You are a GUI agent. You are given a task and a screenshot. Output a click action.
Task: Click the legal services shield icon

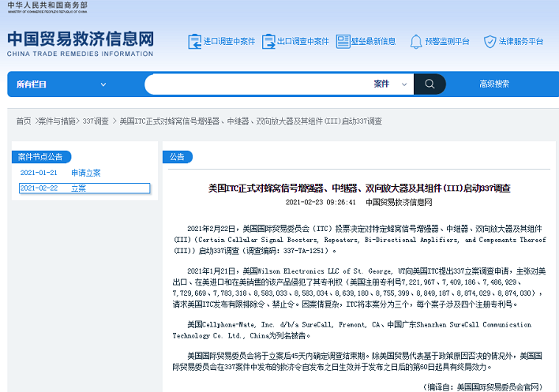[490, 42]
